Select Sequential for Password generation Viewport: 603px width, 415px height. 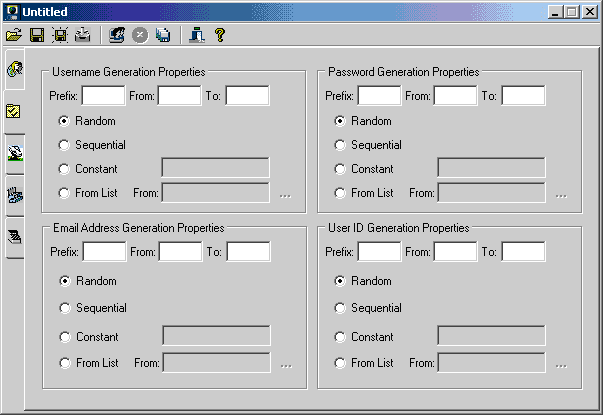(368, 145)
